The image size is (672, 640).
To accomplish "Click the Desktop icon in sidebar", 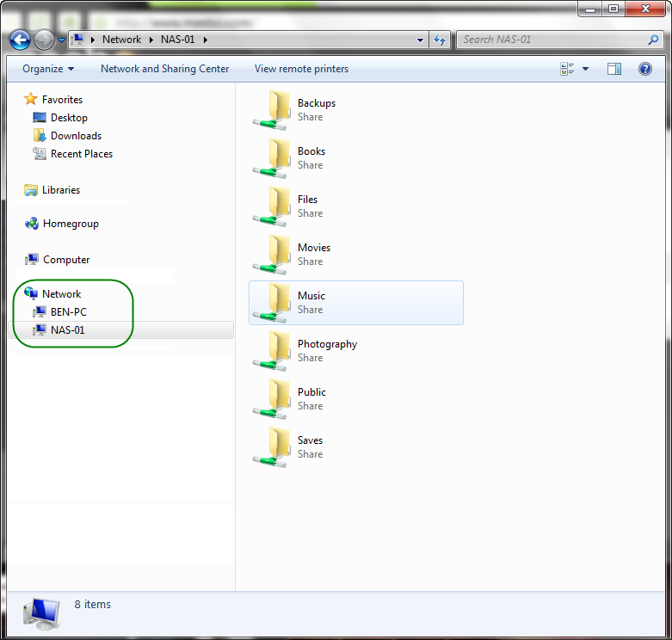I will [x=40, y=117].
